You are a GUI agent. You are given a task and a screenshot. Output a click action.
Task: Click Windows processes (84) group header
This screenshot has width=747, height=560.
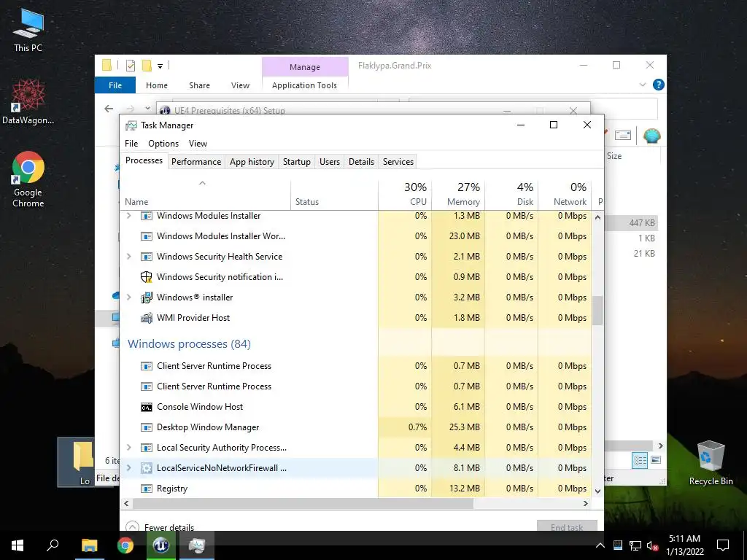(x=189, y=344)
